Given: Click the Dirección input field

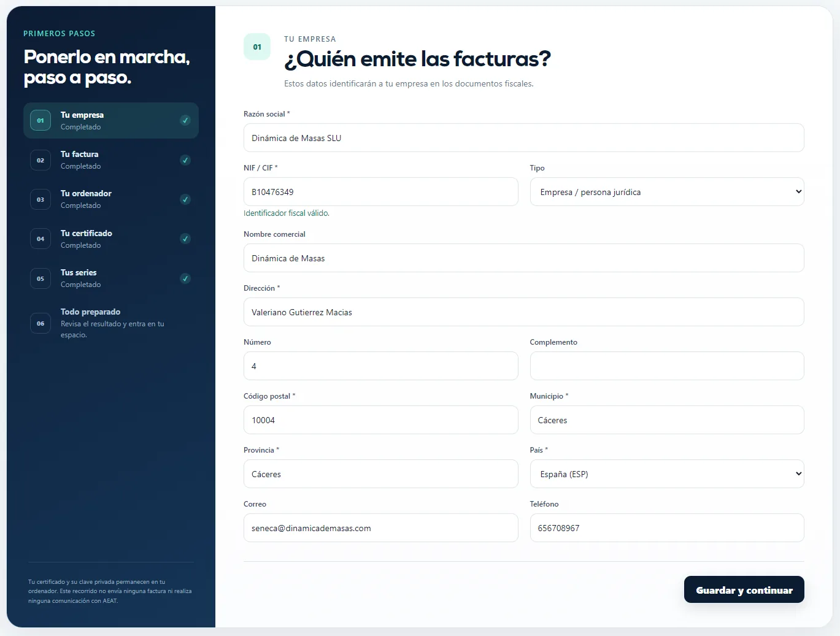Looking at the screenshot, I should coord(524,312).
